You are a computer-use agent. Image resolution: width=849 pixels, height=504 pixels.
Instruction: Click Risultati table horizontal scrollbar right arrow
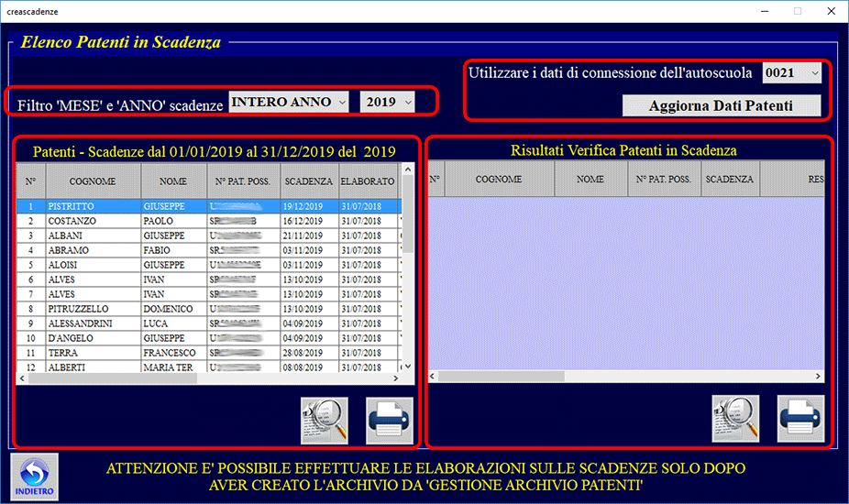click(x=818, y=376)
